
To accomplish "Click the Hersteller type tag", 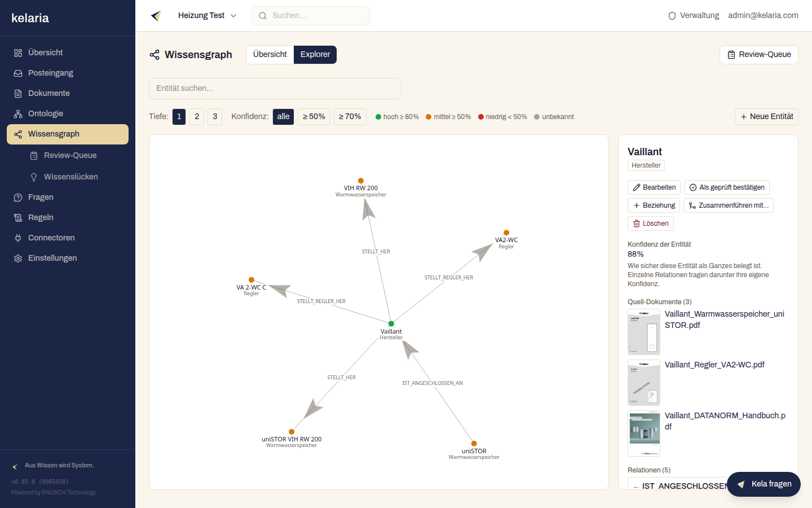I will coord(646,165).
